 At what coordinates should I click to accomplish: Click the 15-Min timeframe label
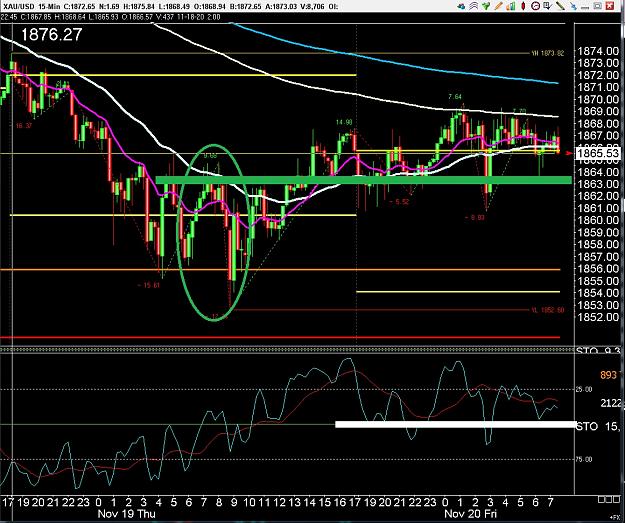[x=49, y=6]
